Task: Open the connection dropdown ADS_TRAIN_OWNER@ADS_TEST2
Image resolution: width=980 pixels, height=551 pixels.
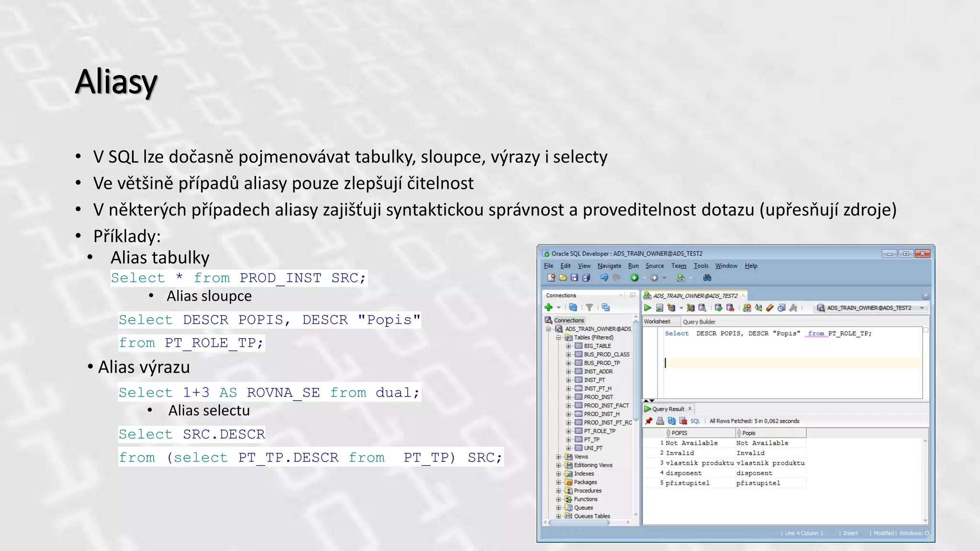Action: [870, 308]
